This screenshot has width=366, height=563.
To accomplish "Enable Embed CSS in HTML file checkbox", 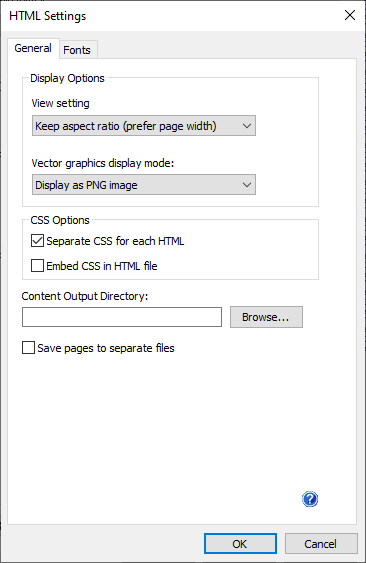I will pyautogui.click(x=37, y=266).
